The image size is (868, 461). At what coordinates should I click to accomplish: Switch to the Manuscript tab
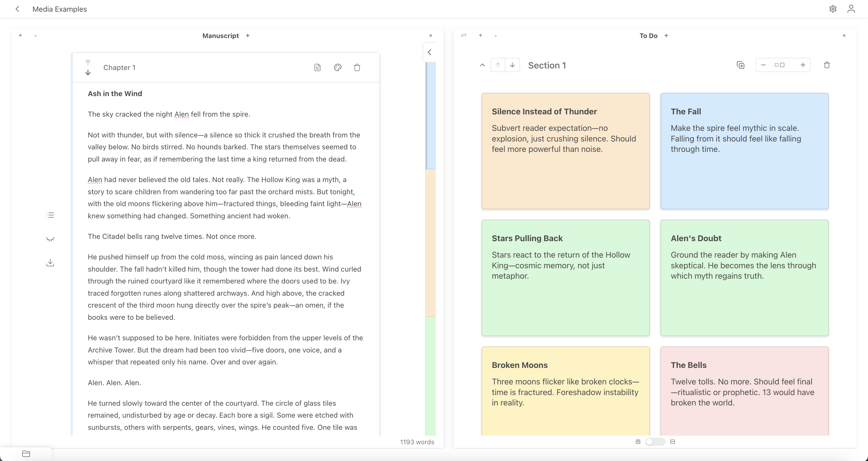(x=220, y=35)
